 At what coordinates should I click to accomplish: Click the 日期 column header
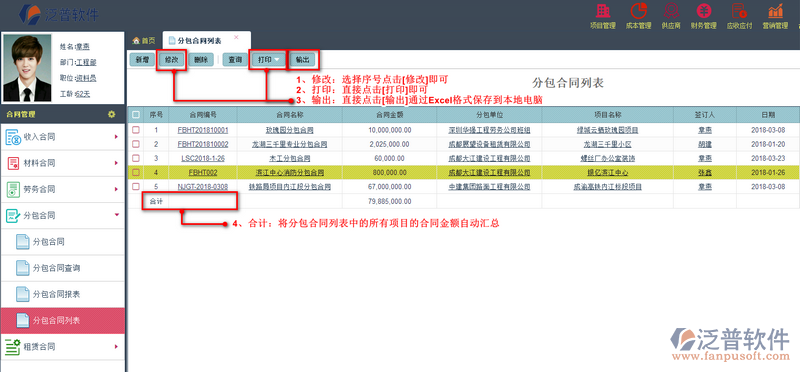pyautogui.click(x=767, y=115)
